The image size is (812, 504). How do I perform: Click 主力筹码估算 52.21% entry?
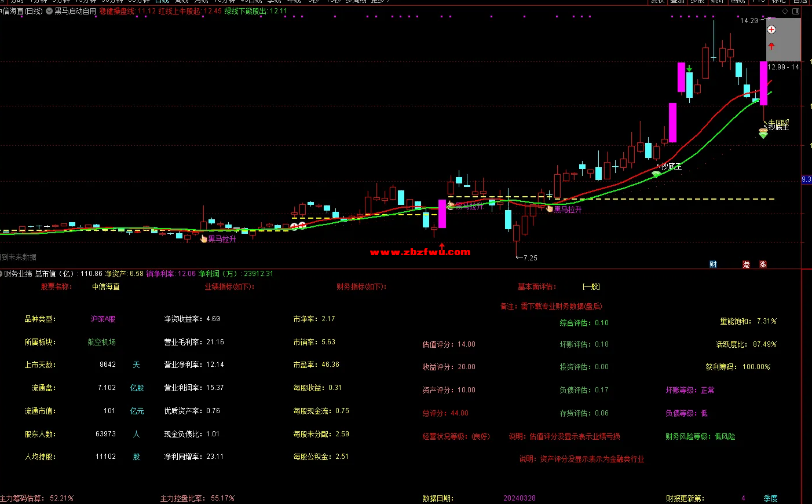click(37, 498)
